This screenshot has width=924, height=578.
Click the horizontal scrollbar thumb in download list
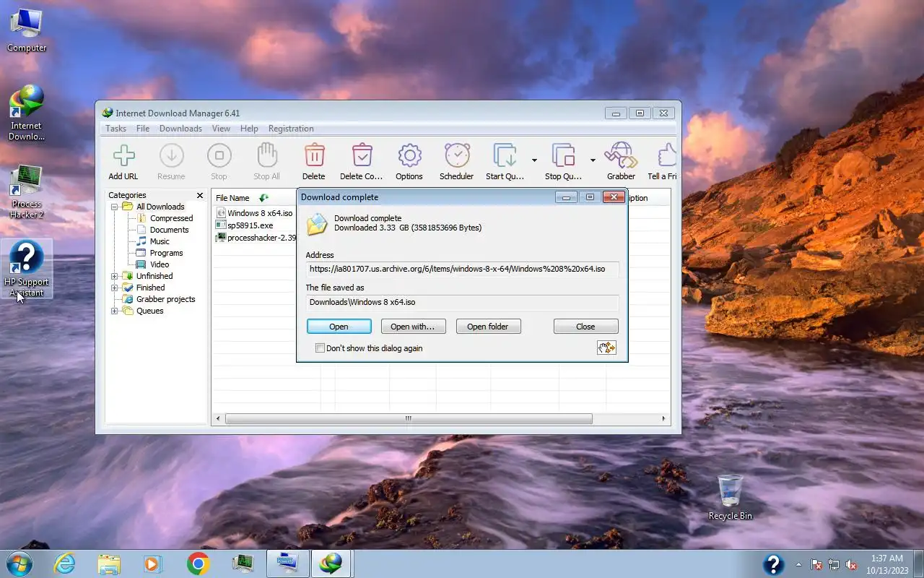click(409, 418)
